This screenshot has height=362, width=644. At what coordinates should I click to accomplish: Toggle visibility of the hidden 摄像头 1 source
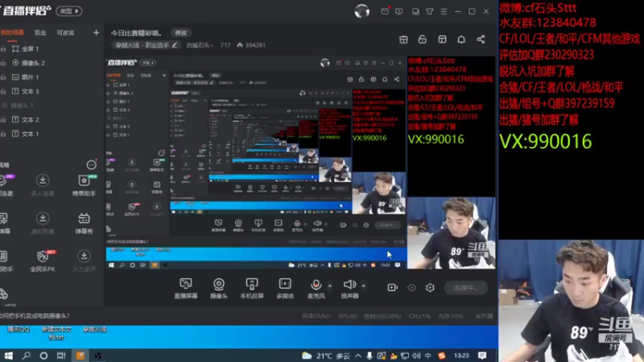tap(4, 105)
